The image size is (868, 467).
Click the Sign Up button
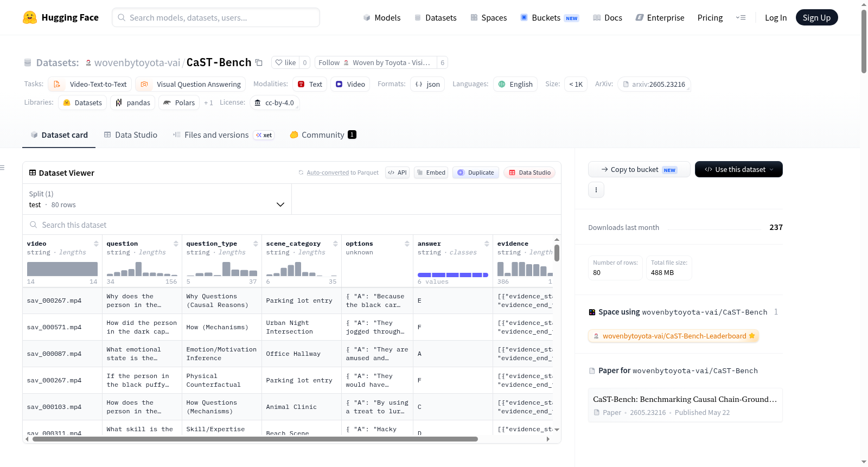pos(816,17)
